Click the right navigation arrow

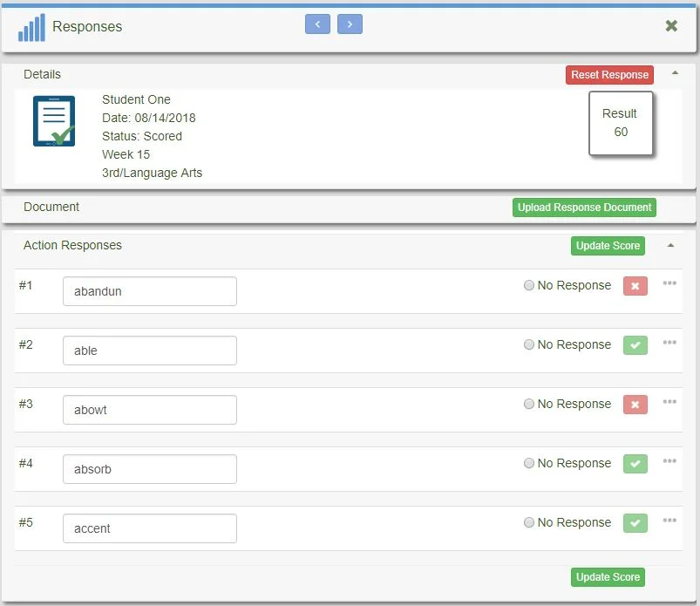point(350,24)
